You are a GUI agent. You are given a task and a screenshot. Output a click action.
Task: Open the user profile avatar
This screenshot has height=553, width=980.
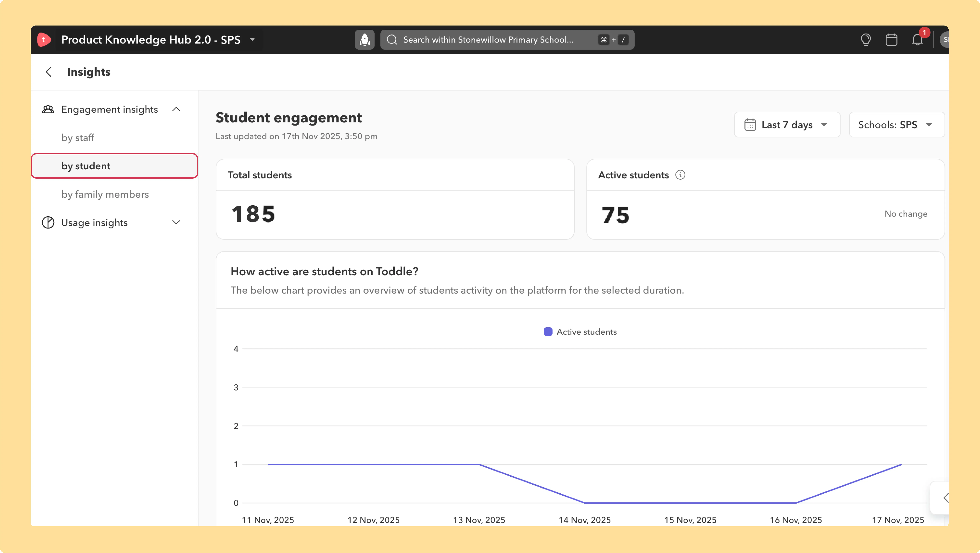pos(944,40)
